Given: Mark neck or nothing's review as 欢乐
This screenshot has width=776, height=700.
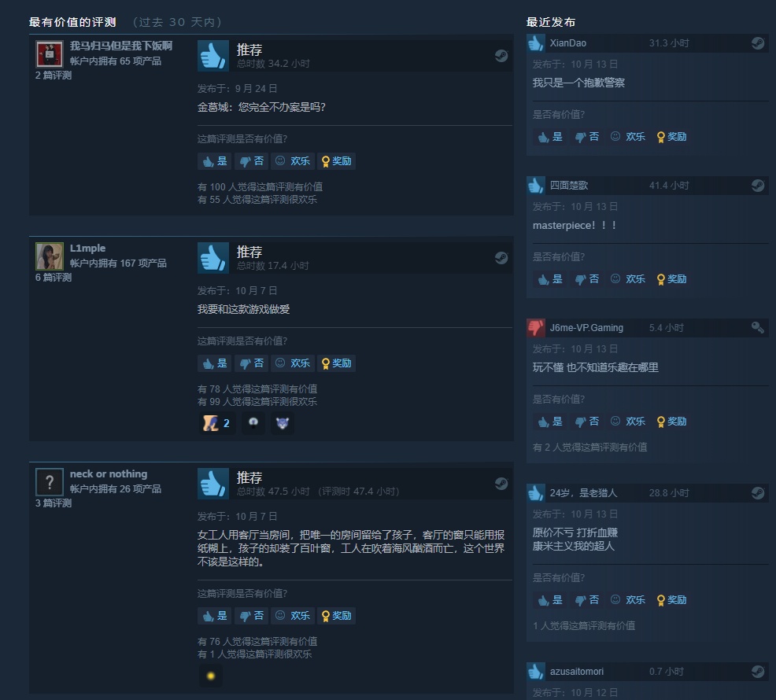Looking at the screenshot, I should (293, 616).
